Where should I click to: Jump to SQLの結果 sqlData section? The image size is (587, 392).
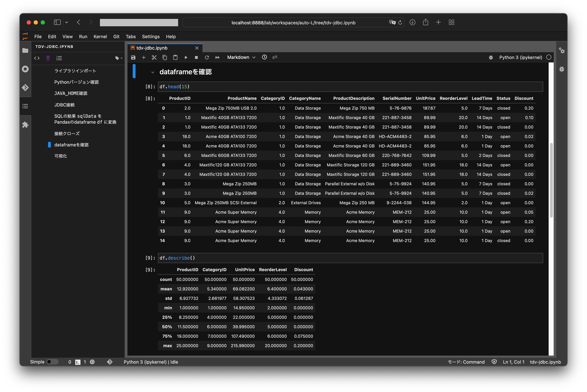[85, 119]
